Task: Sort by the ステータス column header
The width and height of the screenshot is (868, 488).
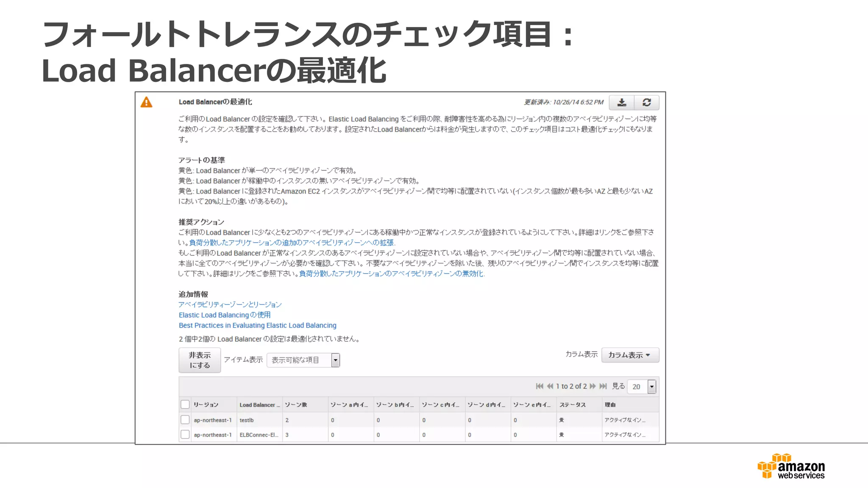Action: (x=579, y=405)
